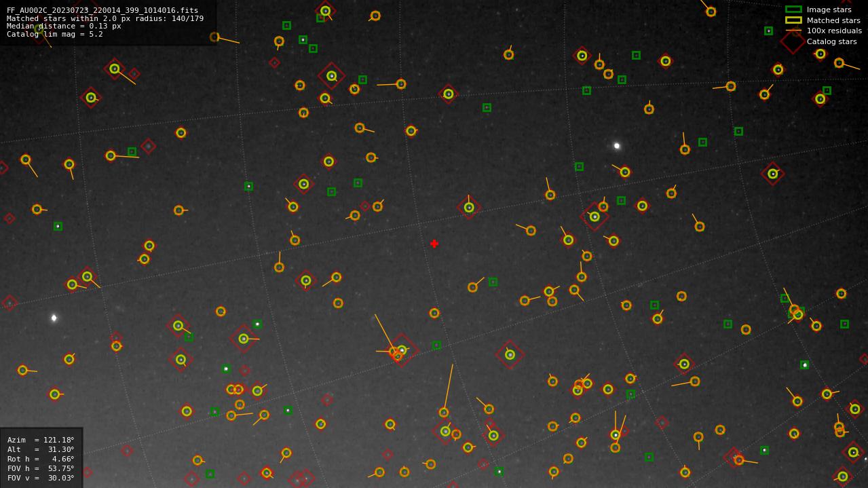This screenshot has height=488, width=868.
Task: Click the '100x residuals' legend label
Action: pyautogui.click(x=834, y=31)
